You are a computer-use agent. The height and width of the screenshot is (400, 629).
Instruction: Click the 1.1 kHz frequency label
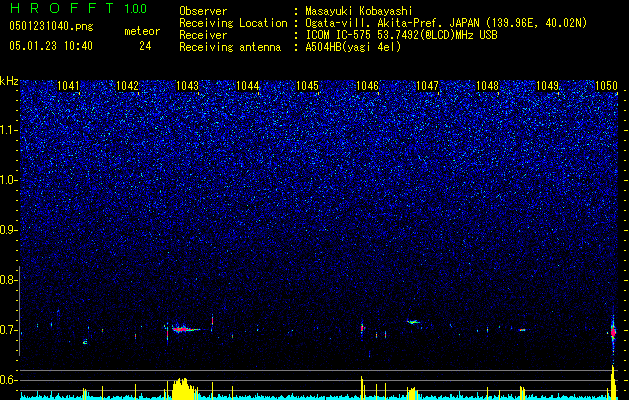tap(9, 131)
